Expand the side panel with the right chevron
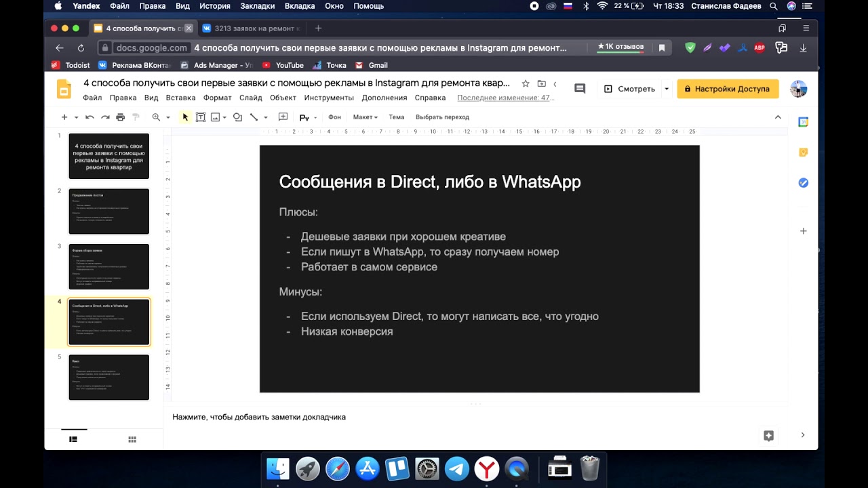The image size is (868, 488). click(803, 435)
